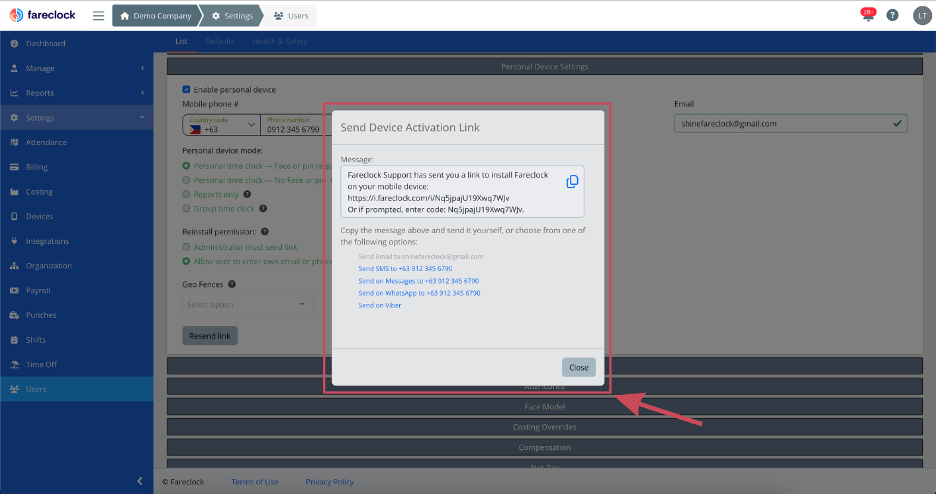The height and width of the screenshot is (494, 936).
Task: Expand the Compensation section
Action: 544,447
